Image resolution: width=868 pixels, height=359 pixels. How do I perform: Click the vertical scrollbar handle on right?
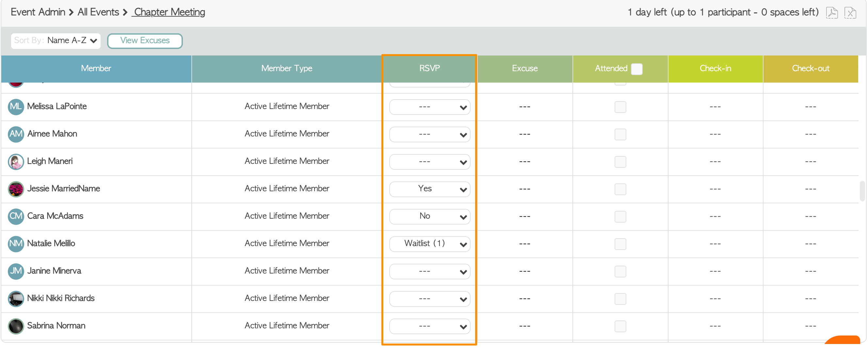(x=862, y=191)
